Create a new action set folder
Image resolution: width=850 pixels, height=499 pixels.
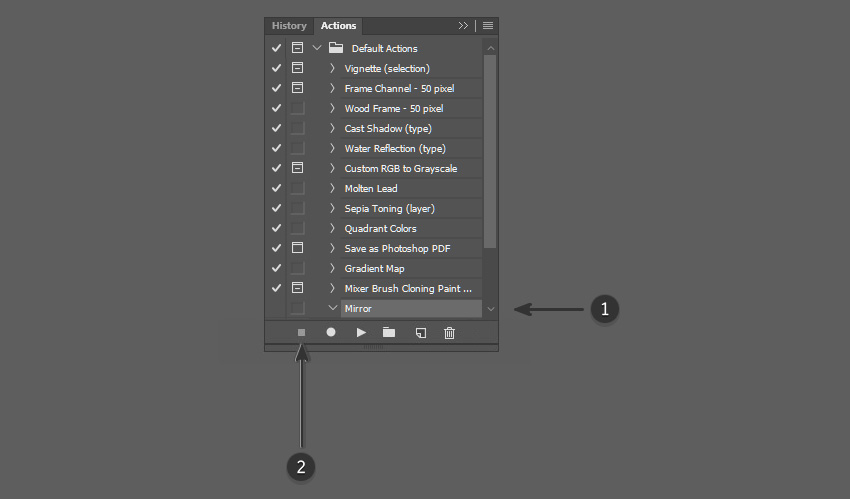(389, 332)
